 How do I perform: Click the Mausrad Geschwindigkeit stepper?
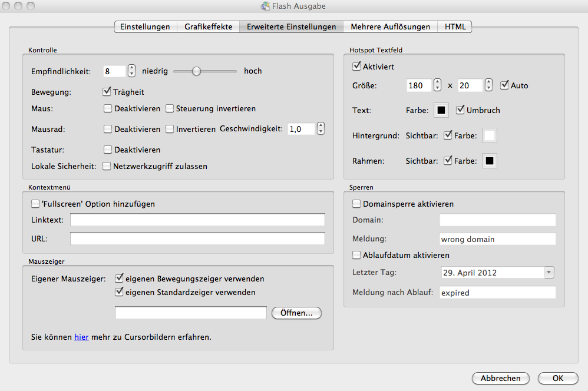(x=321, y=128)
